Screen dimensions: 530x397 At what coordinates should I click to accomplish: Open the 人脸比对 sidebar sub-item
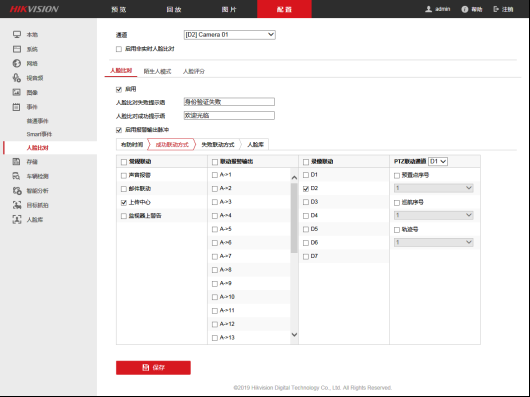pyautogui.click(x=38, y=148)
